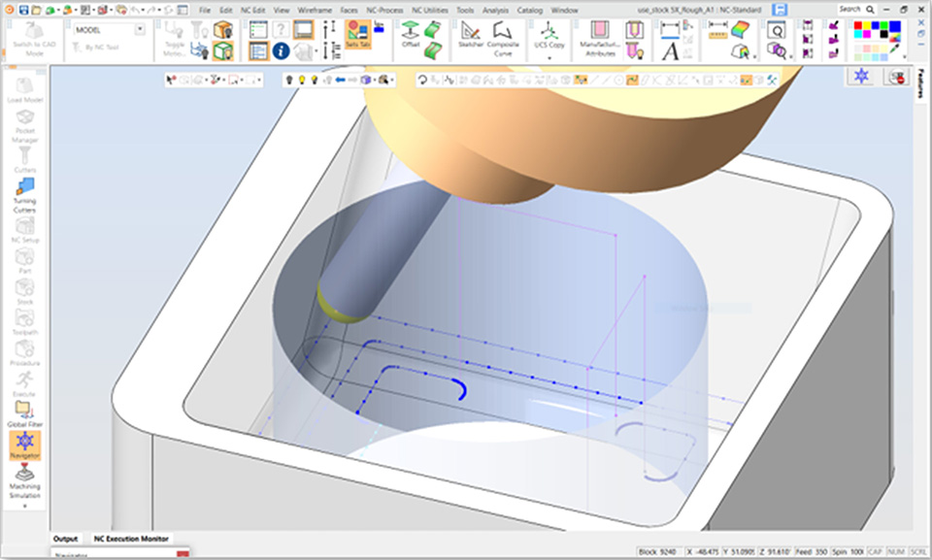Open the NC Edit menu

[x=252, y=10]
